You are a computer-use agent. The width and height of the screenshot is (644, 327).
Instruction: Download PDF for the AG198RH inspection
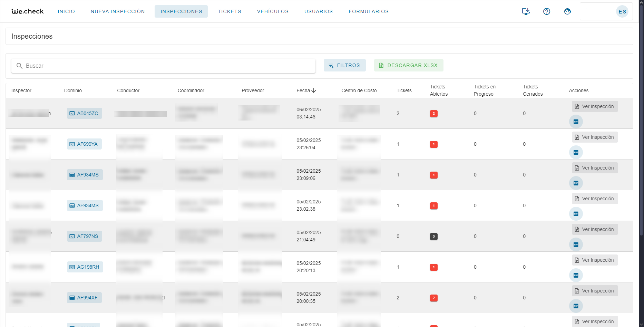coord(576,275)
